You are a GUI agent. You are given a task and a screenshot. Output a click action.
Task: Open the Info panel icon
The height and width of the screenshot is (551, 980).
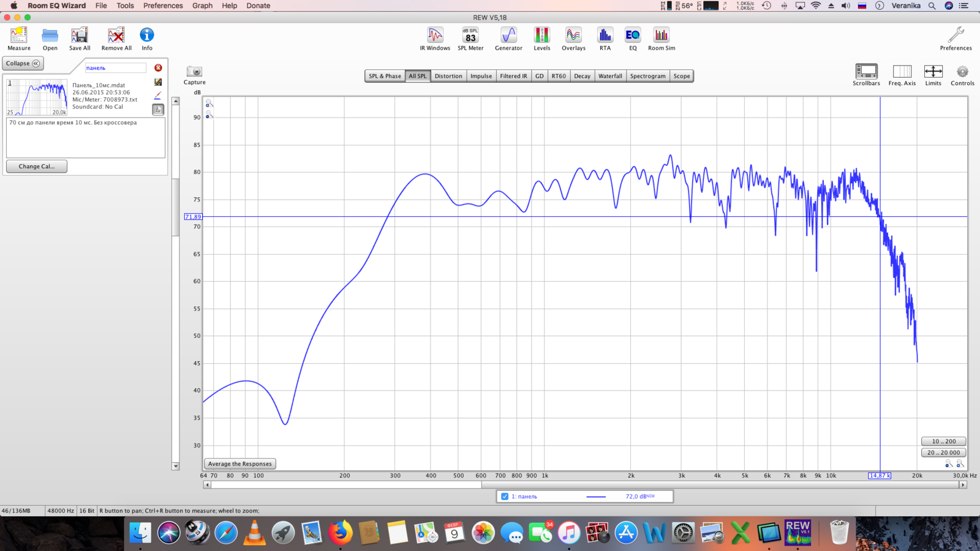(x=147, y=39)
